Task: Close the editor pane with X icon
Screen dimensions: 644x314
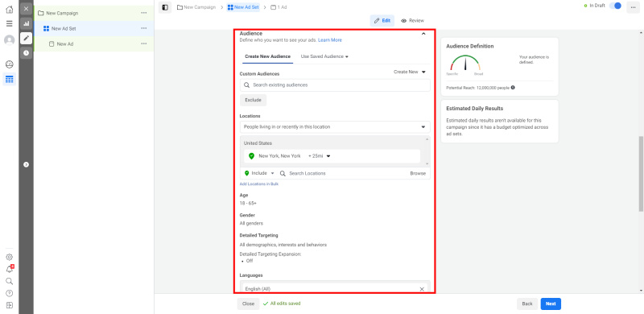Action: [27, 9]
